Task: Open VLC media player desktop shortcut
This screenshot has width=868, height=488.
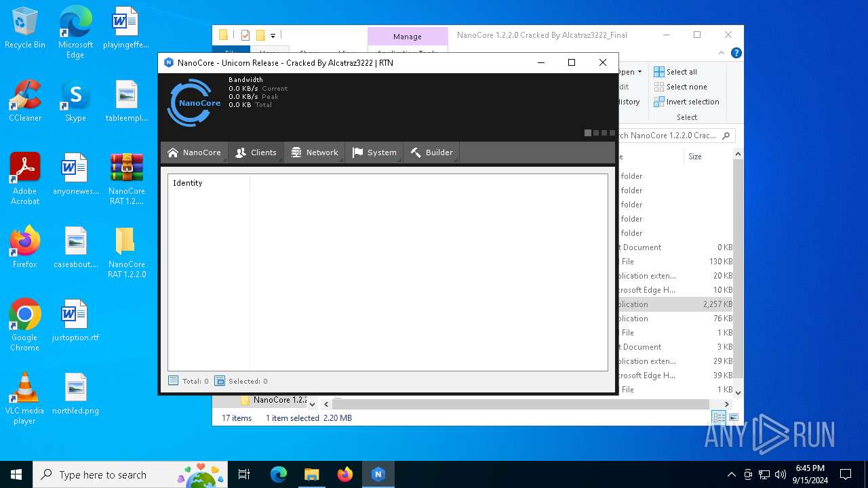Action: (x=25, y=399)
